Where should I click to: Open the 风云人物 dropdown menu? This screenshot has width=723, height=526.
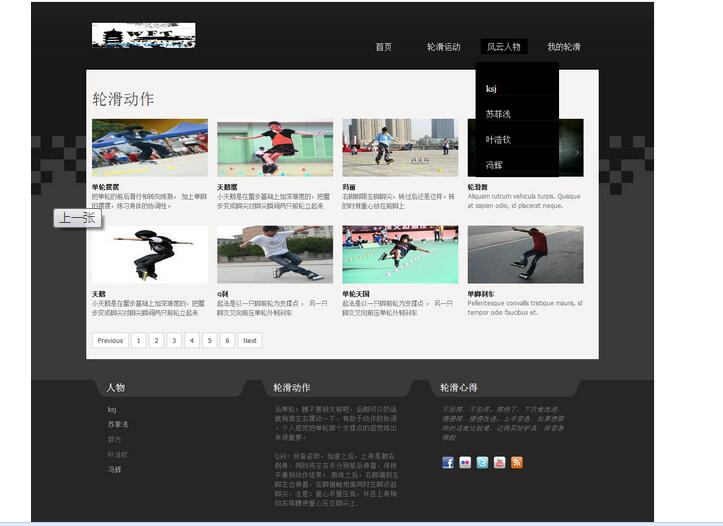503,47
